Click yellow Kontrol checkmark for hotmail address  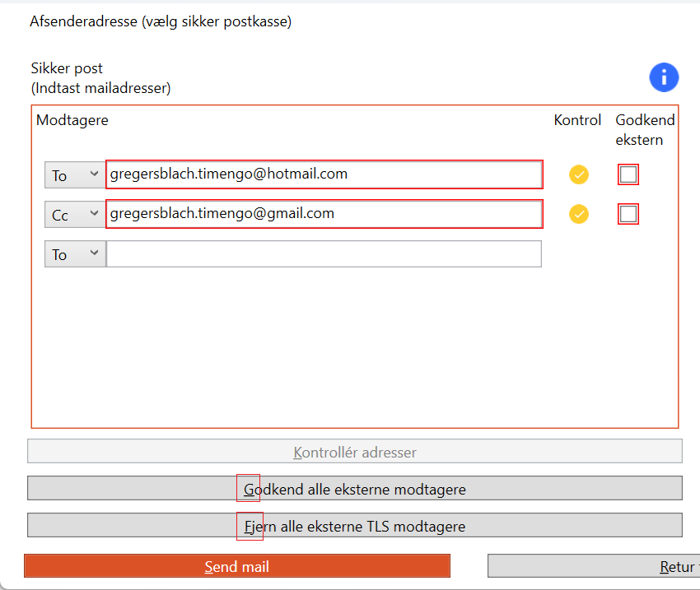pos(579,174)
